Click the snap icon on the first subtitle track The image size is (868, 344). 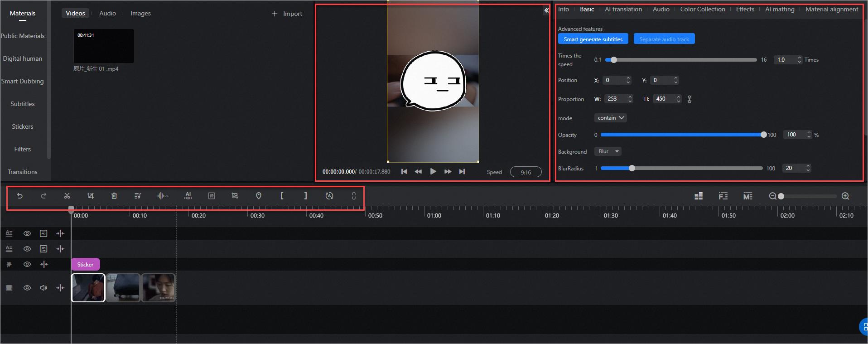click(60, 233)
